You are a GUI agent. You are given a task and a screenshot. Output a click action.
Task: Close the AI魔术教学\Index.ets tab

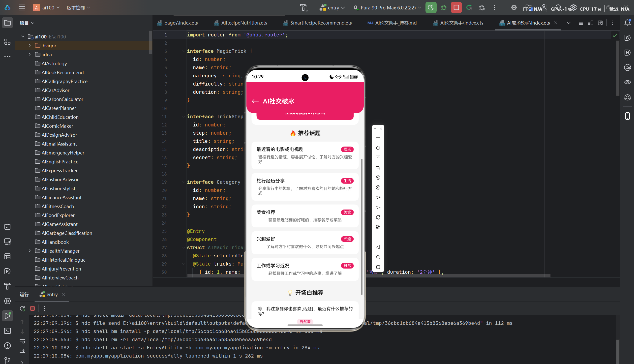[555, 23]
